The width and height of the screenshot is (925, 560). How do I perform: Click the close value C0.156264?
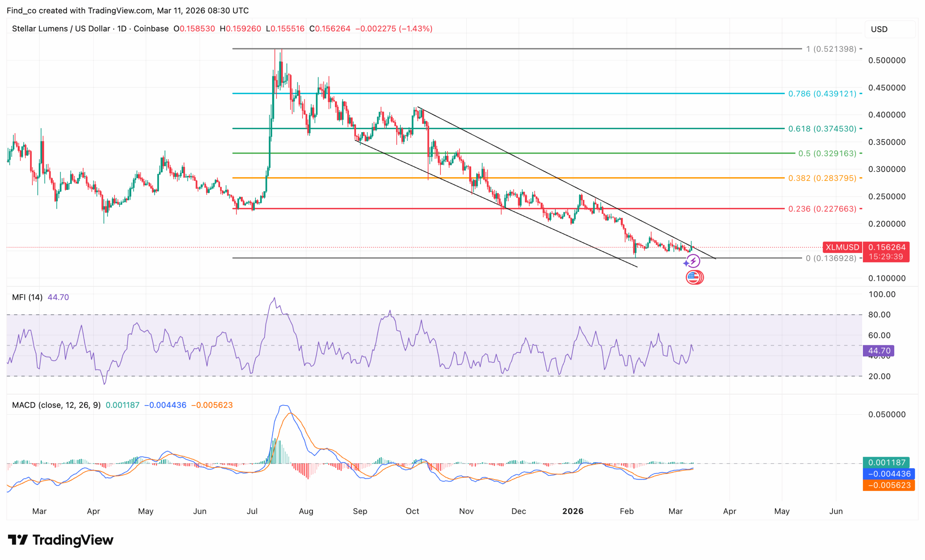tap(330, 29)
